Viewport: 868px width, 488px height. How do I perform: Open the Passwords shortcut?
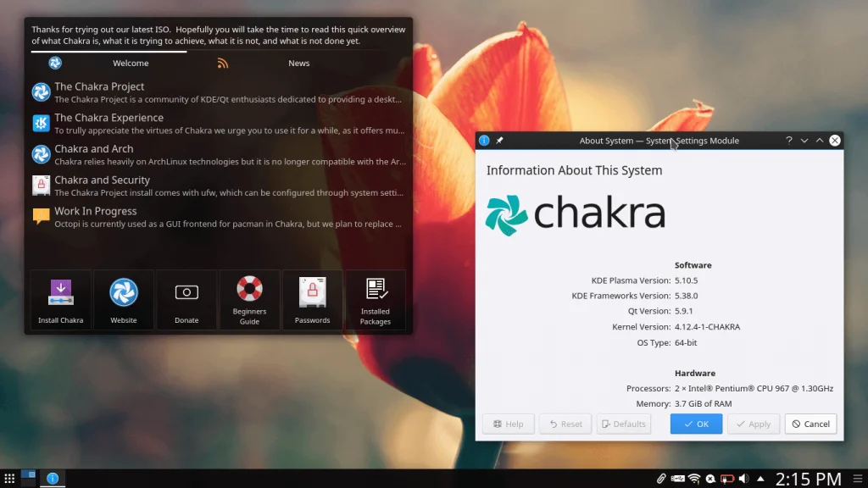pos(312,300)
